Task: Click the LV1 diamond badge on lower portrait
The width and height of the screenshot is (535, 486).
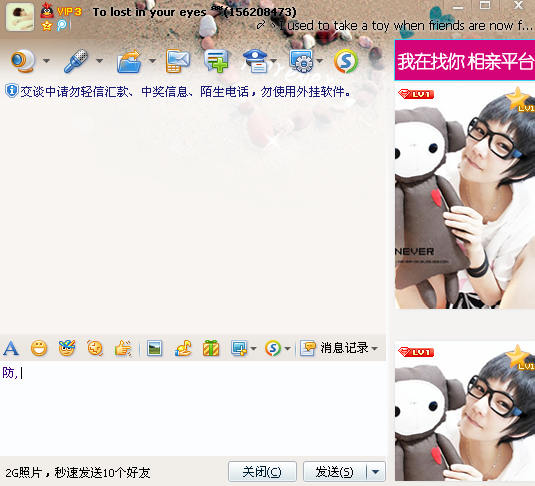Action: coord(416,352)
